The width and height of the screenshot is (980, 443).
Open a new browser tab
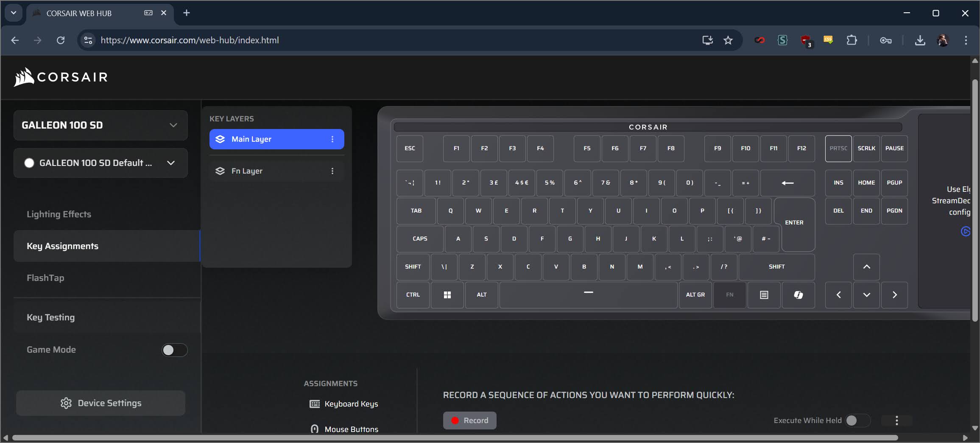pos(186,13)
